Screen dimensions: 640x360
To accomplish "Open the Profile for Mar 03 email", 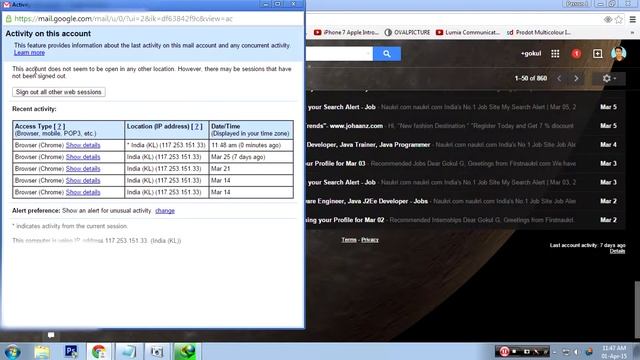I will 465,163.
